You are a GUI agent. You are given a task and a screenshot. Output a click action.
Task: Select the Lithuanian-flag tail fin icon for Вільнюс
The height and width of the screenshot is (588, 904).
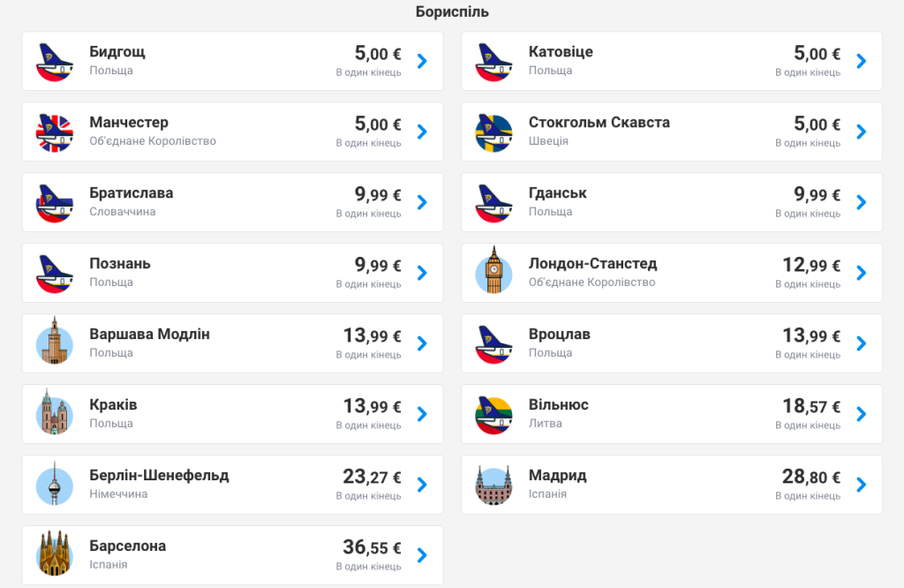(493, 413)
